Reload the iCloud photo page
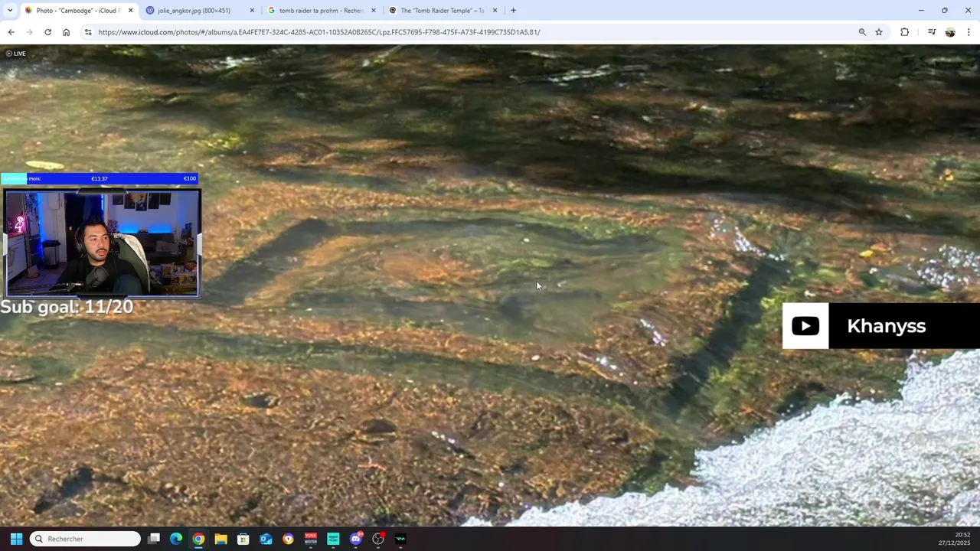 coord(47,32)
